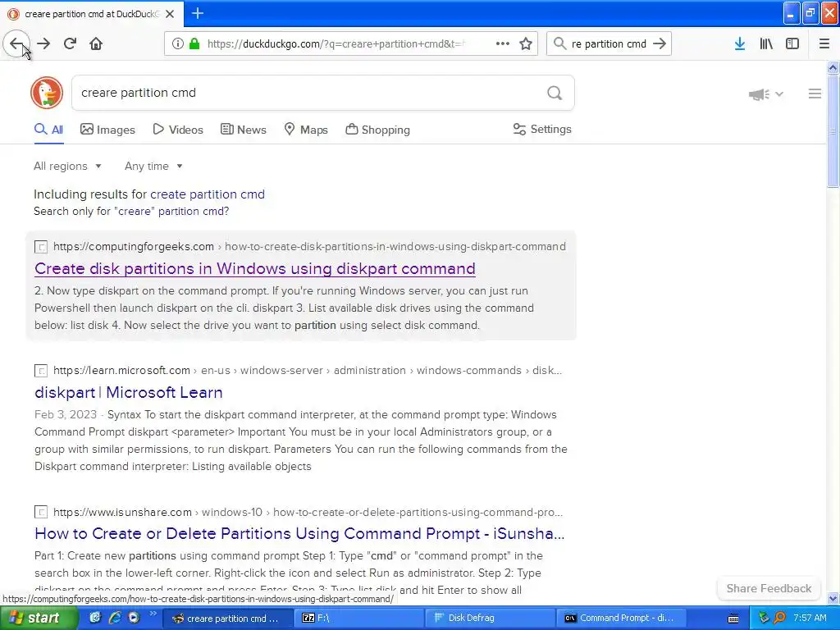The image size is (840, 630).
Task: Click the browser address bar URL
Action: [336, 43]
